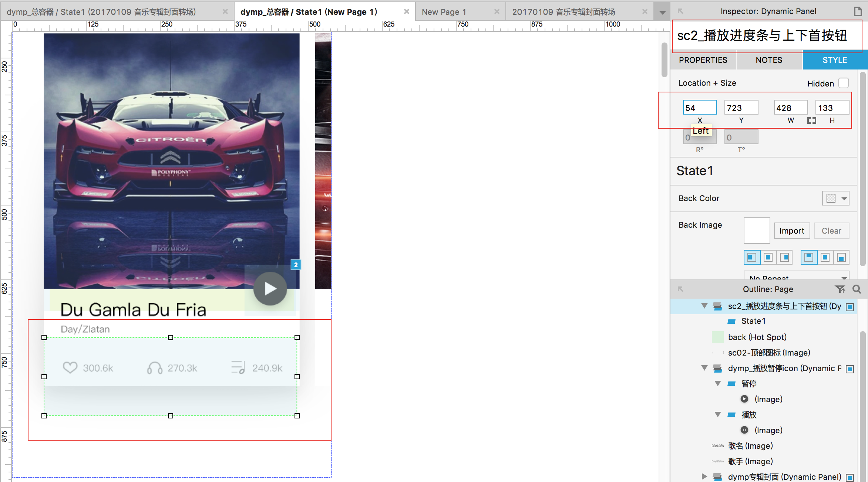Click the play button on album cover

[270, 289]
